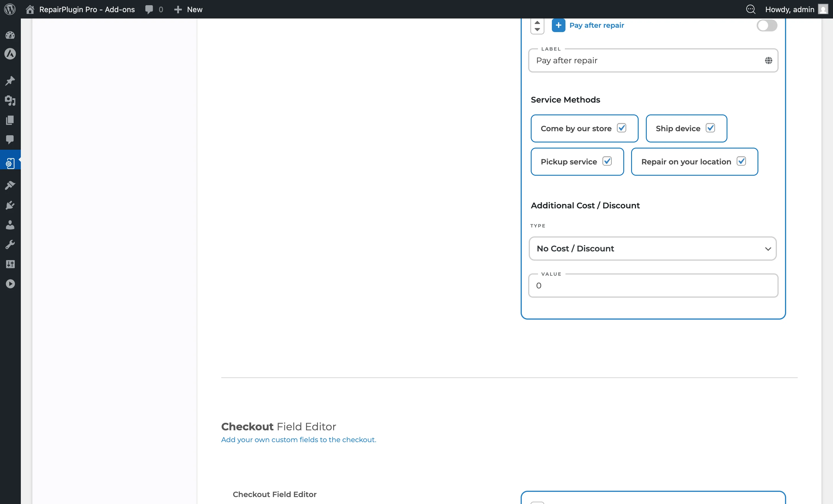Collapse the admin sidebar menu
The image size is (833, 504).
point(10,283)
